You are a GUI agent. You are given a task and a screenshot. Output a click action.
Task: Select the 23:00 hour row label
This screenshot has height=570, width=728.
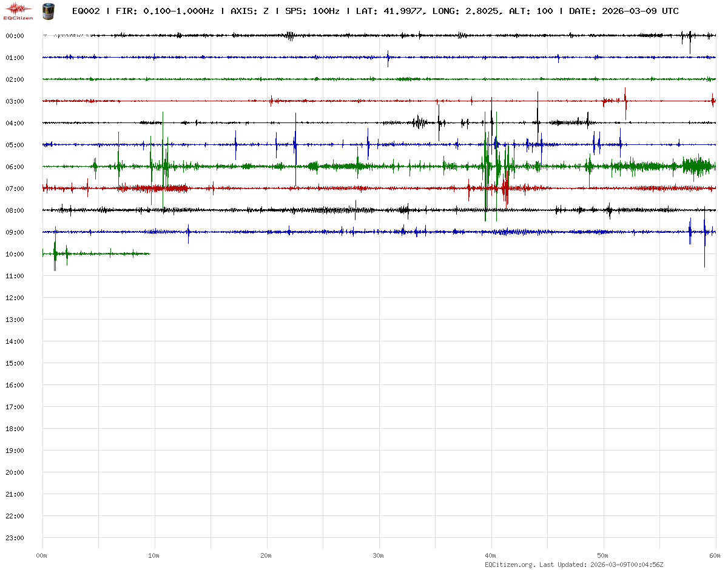point(15,538)
